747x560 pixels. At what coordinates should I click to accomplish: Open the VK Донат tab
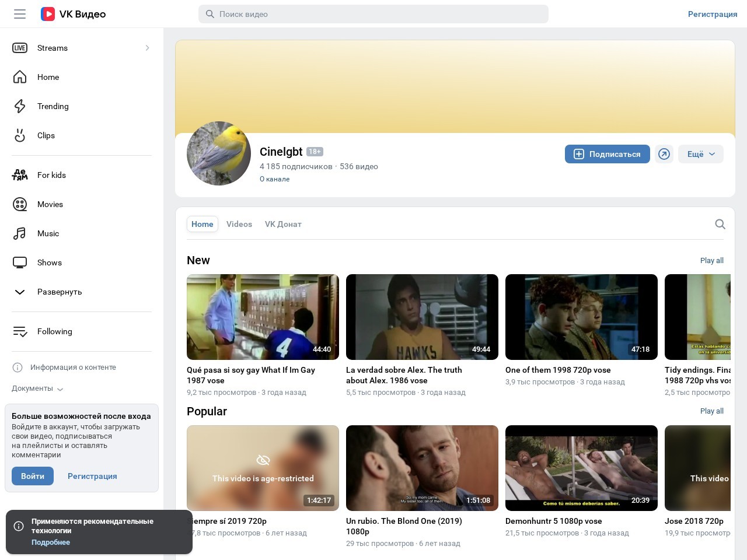[283, 224]
